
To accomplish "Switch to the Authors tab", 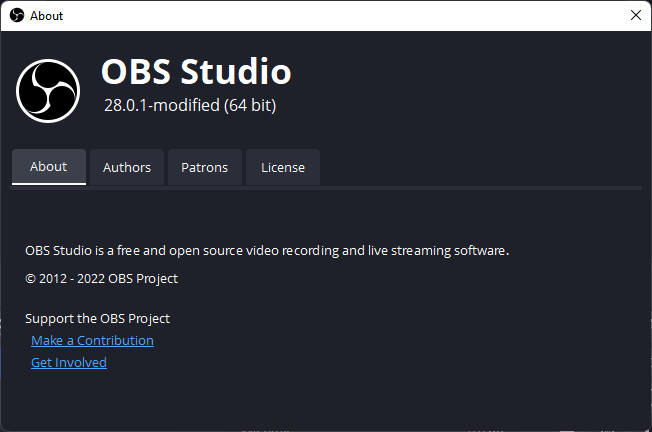I will coord(127,167).
